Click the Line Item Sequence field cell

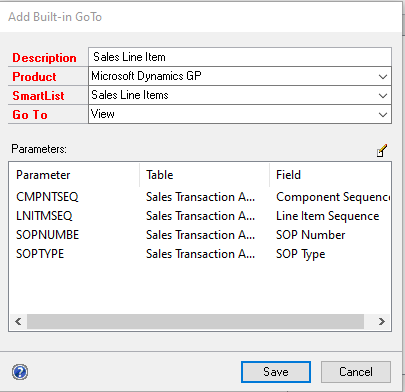click(x=328, y=216)
